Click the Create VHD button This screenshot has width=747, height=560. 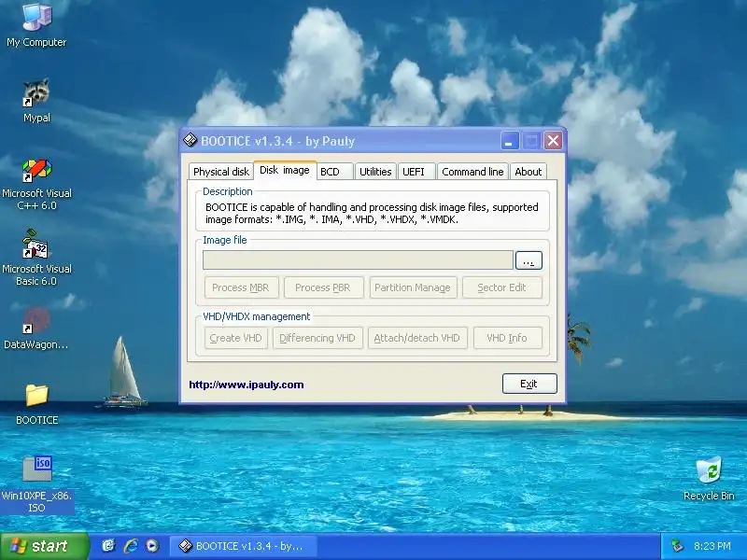click(236, 338)
